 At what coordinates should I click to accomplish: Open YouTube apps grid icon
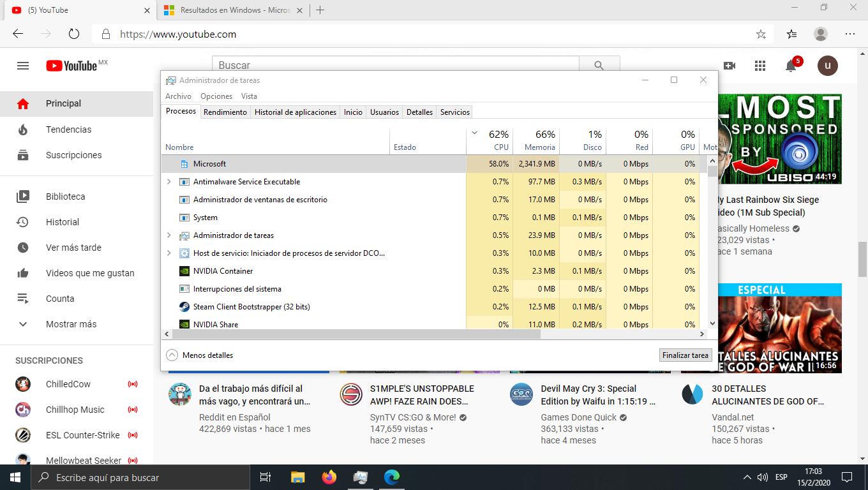[759, 66]
